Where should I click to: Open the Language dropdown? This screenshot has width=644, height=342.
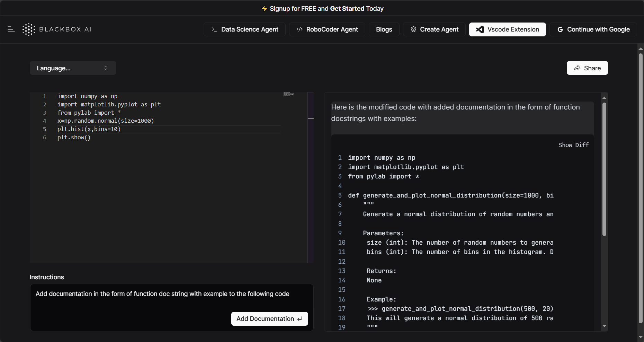point(73,68)
